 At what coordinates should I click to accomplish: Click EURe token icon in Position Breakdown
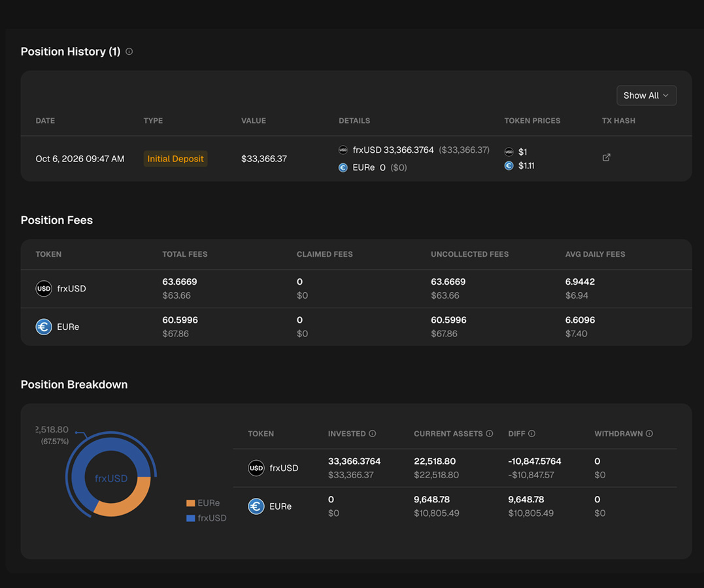coord(256,506)
